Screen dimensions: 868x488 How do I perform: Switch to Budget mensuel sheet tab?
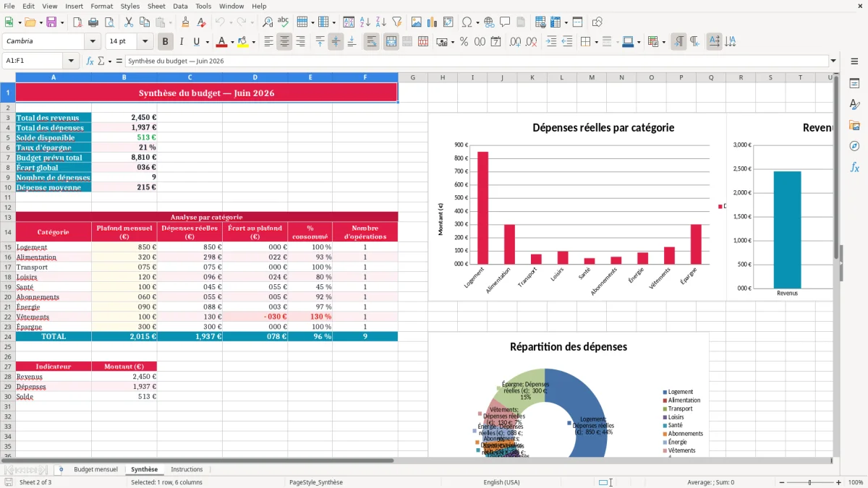(x=95, y=470)
